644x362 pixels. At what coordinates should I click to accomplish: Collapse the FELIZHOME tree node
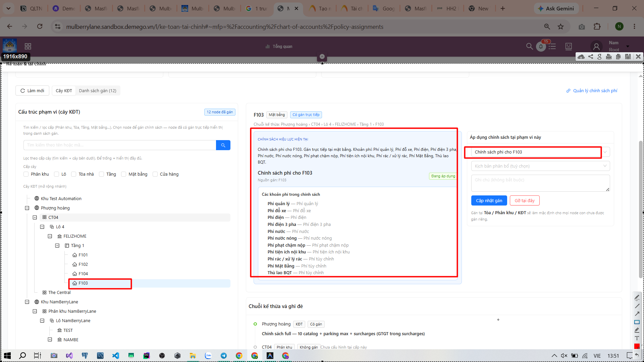50,236
